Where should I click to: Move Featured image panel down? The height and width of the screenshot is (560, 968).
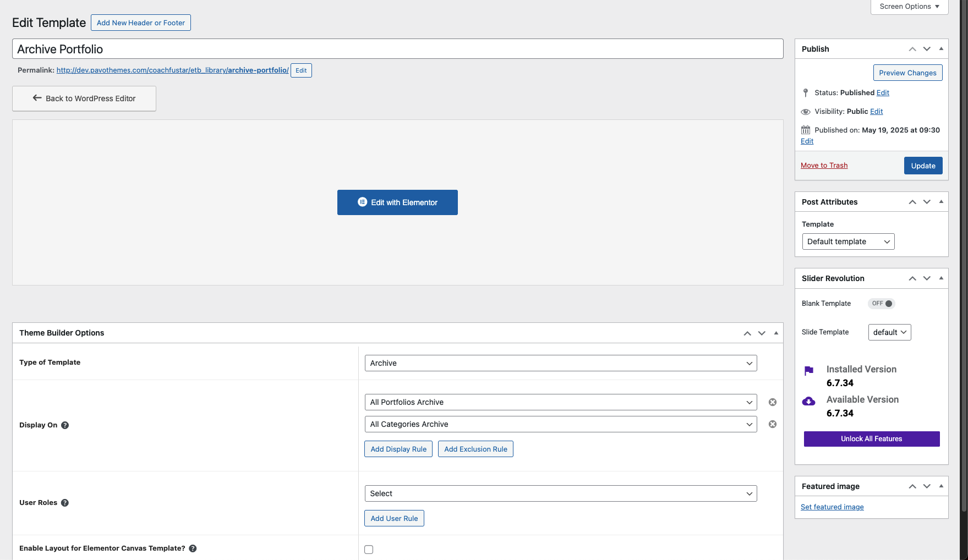927,486
